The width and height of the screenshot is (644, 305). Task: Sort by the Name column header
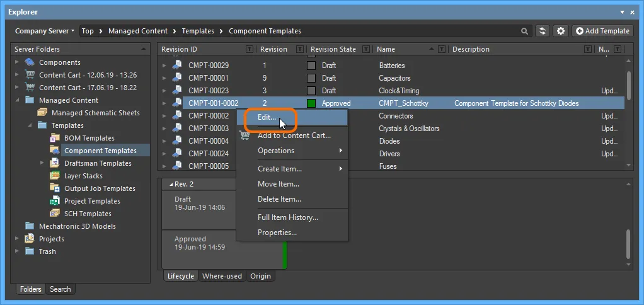point(386,49)
